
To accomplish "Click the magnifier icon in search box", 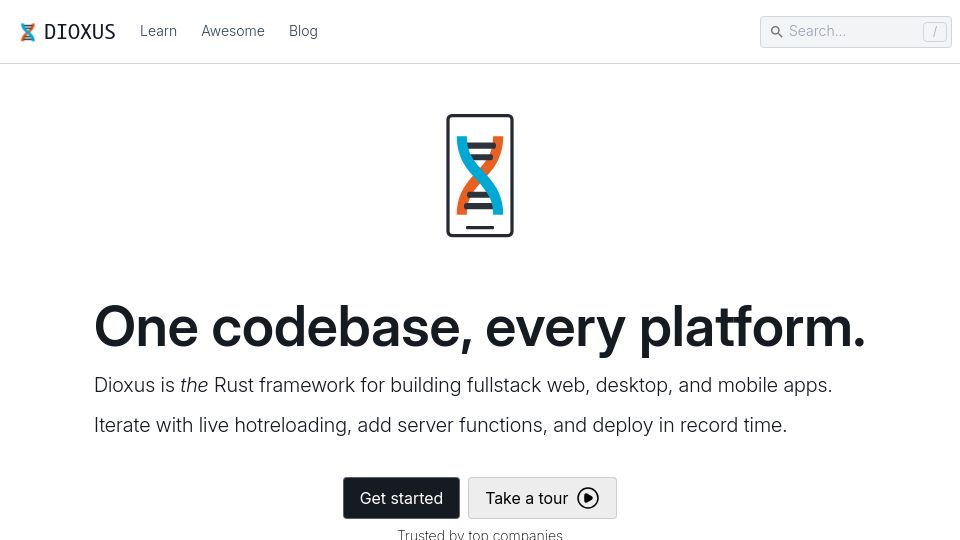I will point(776,32).
